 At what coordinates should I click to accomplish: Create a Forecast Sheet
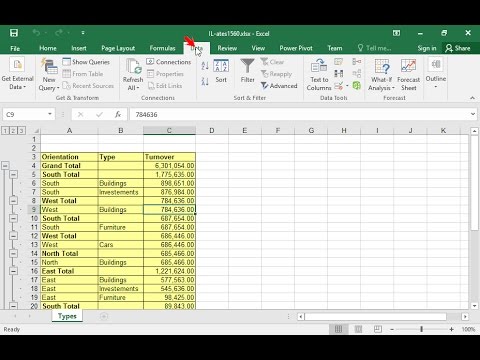[408, 74]
